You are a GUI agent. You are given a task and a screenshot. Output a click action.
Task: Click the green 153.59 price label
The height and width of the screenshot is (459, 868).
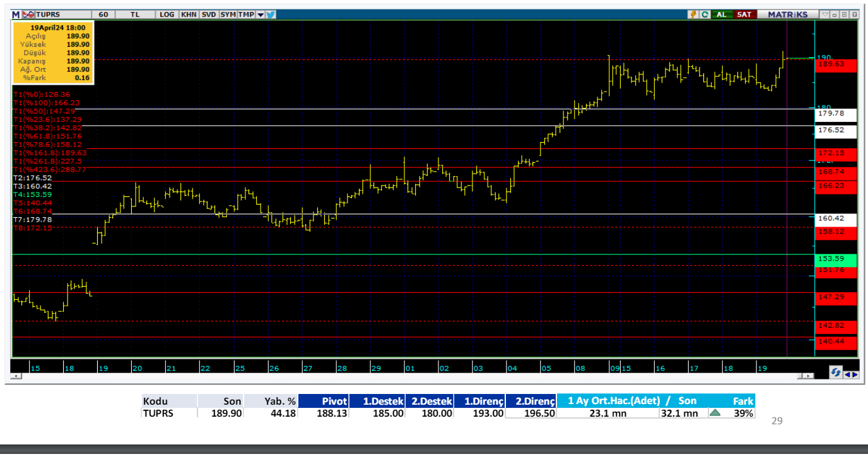click(836, 260)
